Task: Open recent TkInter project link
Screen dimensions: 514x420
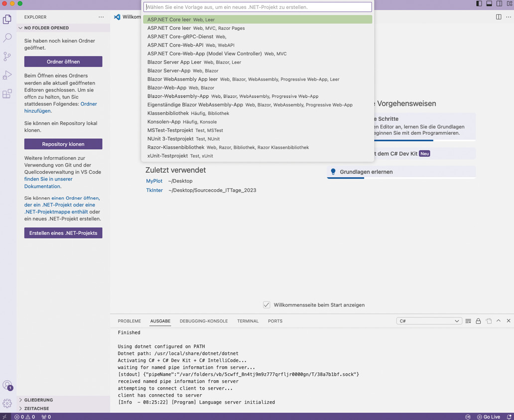Action: pos(154,190)
